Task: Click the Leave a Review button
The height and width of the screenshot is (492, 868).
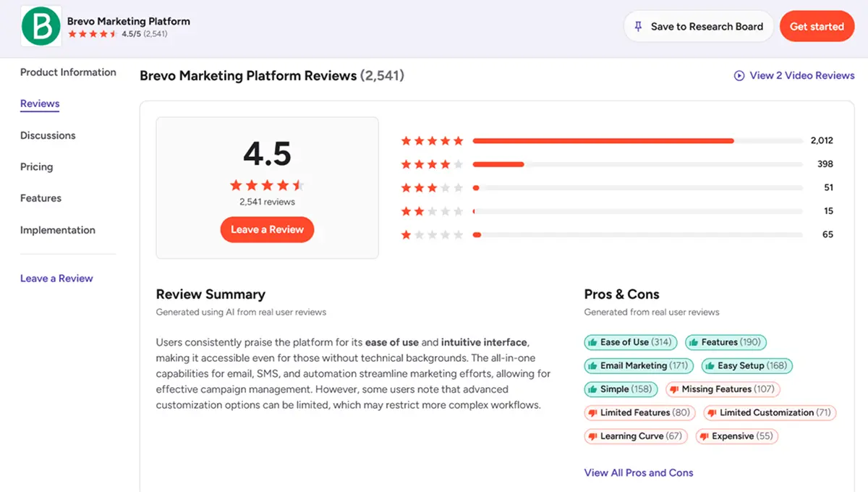Action: pyautogui.click(x=267, y=229)
